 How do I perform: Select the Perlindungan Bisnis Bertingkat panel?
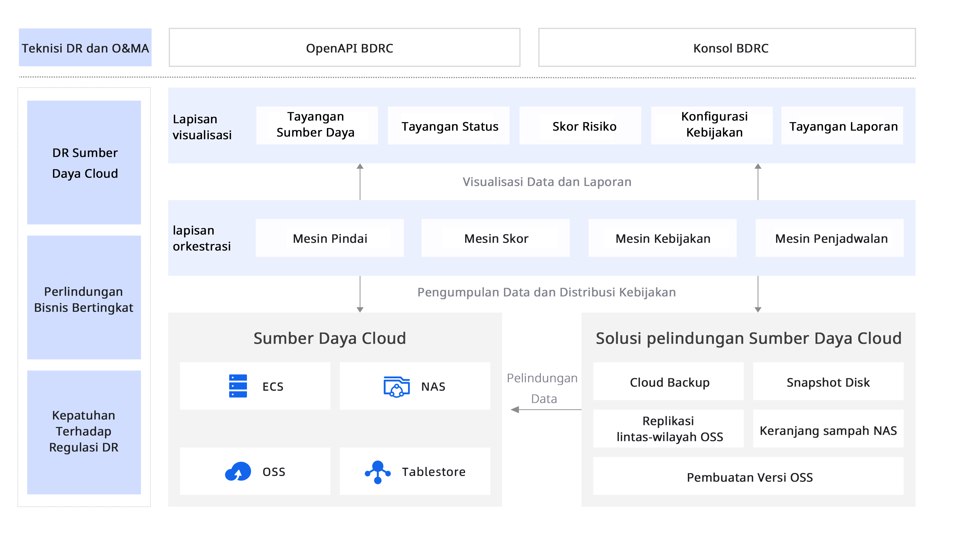click(84, 298)
